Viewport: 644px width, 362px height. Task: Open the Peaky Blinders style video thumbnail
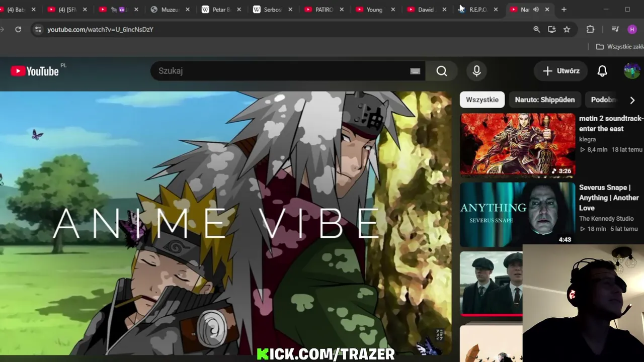click(x=492, y=284)
